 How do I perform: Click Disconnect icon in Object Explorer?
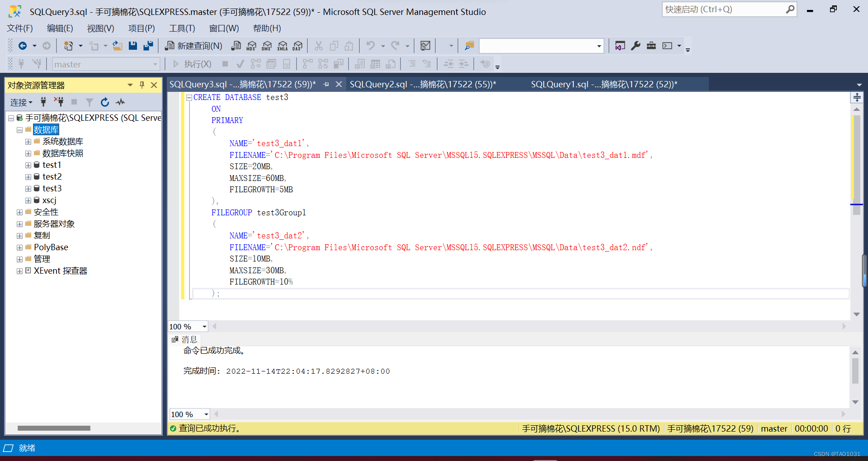pyautogui.click(x=59, y=102)
